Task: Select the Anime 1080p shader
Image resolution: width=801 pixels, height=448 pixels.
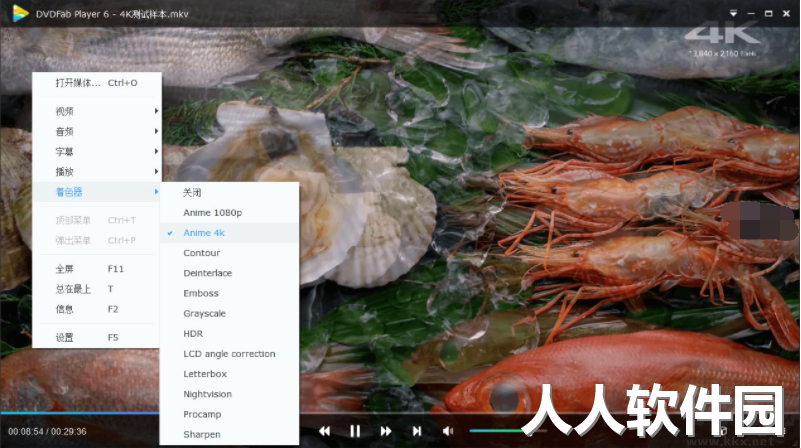Action: click(x=229, y=213)
